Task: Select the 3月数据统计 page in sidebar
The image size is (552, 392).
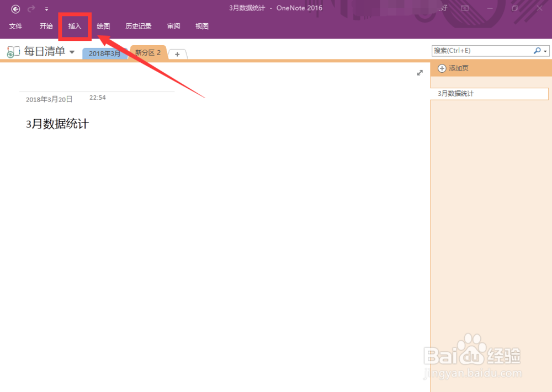Action: click(x=489, y=93)
